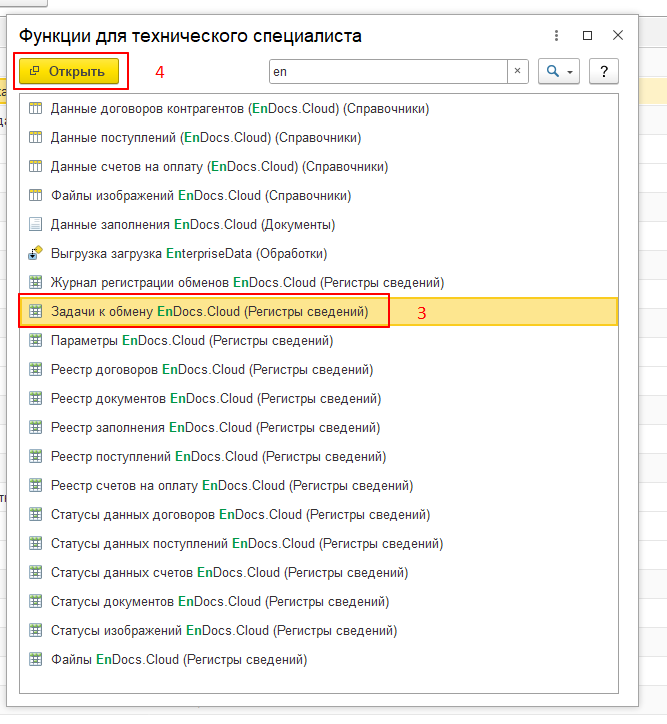
Task: Click the register icon beside Реестр поступлений
Action: coord(36,456)
